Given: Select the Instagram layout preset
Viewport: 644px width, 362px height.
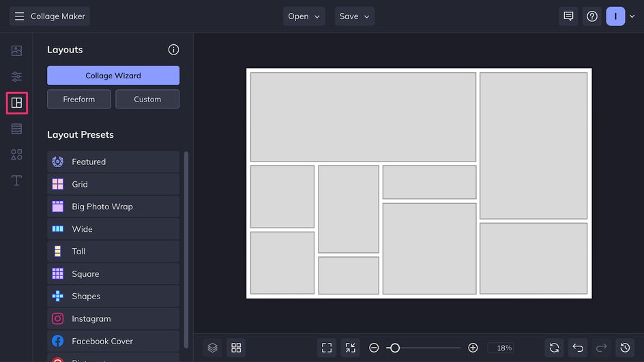Looking at the screenshot, I should coord(113,318).
